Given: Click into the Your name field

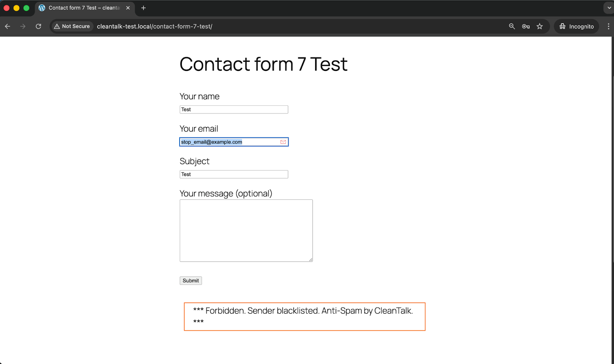Looking at the screenshot, I should pyautogui.click(x=234, y=110).
